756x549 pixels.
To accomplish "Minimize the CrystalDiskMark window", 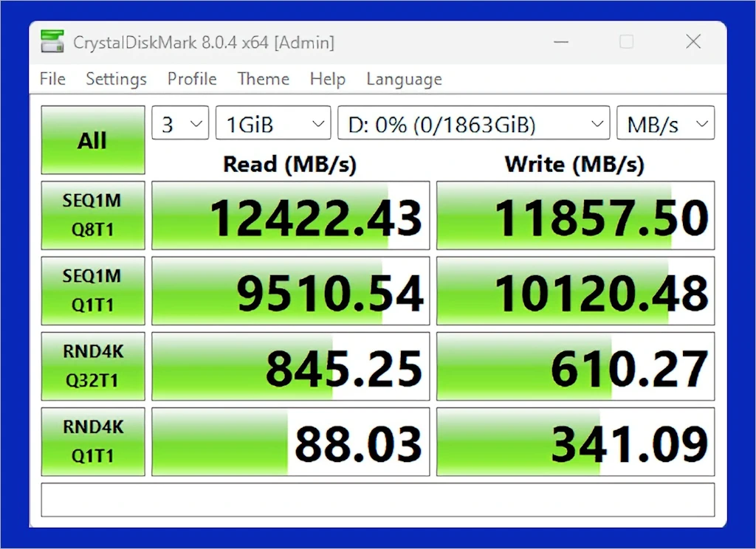I will pos(561,42).
